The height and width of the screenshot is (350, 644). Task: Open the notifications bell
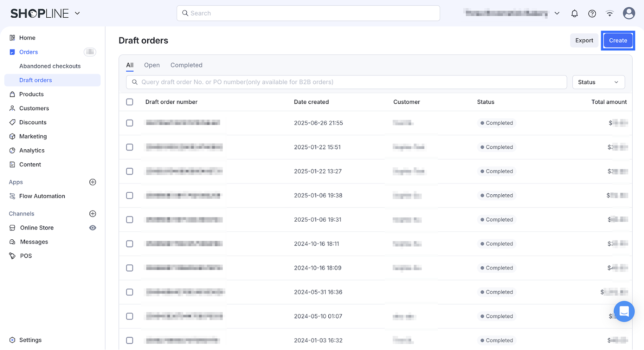click(574, 13)
